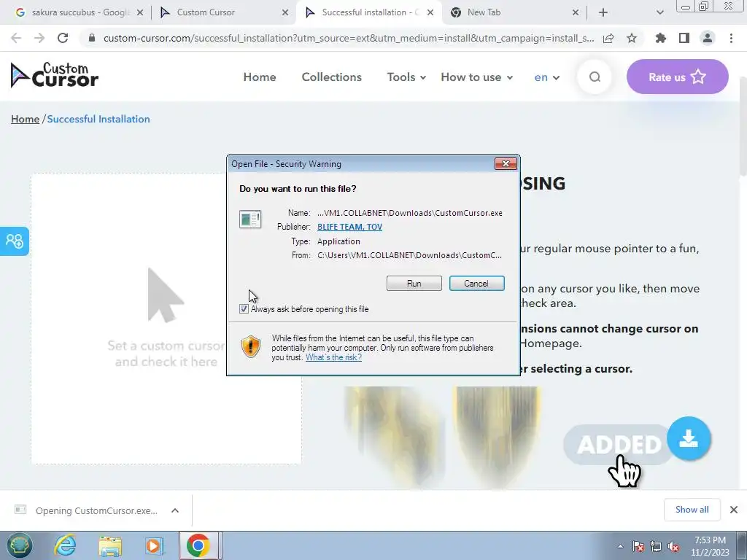Click the Home breadcrumb link
Image resolution: width=747 pixels, height=560 pixels.
[26, 119]
